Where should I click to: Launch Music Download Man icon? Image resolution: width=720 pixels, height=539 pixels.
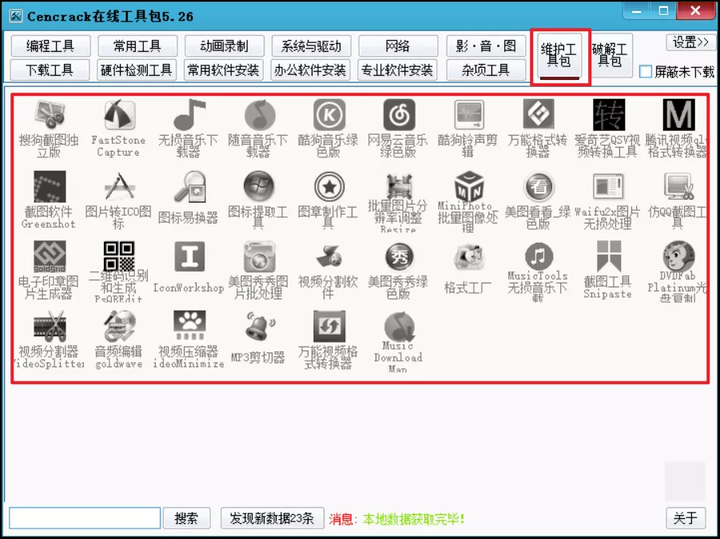click(x=398, y=325)
